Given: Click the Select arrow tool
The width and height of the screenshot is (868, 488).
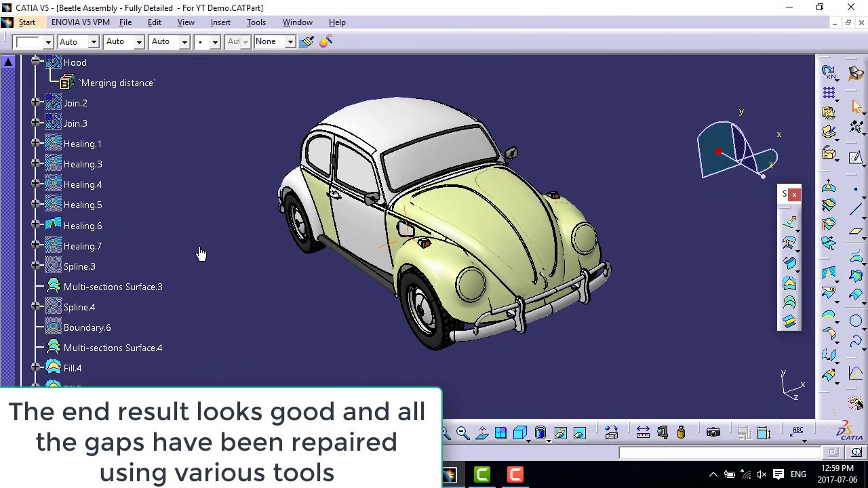Looking at the screenshot, I should coord(856,106).
